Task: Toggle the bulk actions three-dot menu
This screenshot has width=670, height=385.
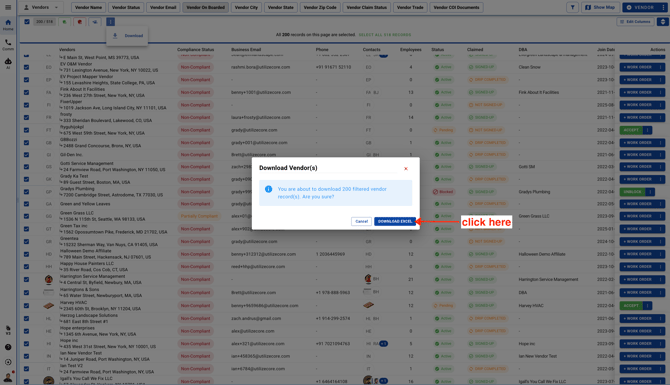Action: click(x=110, y=22)
